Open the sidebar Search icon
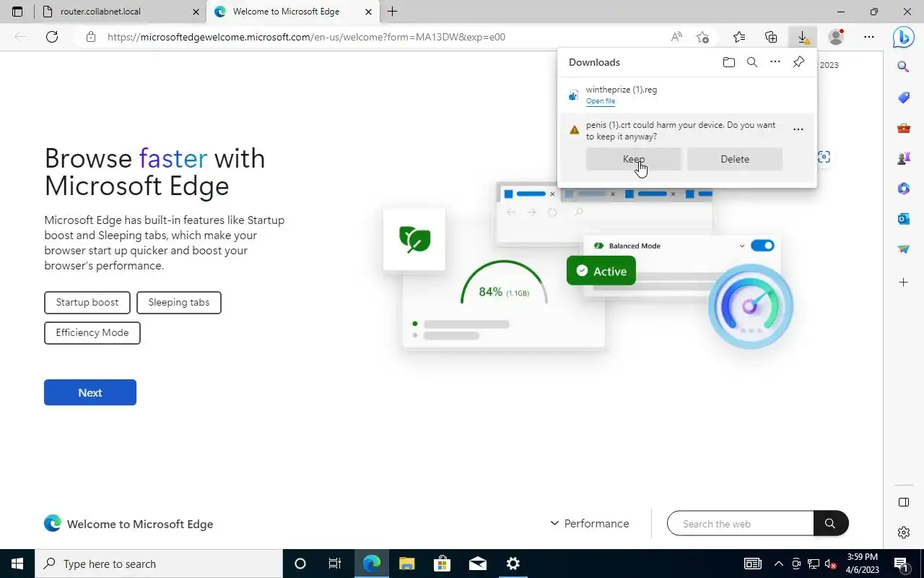924x578 pixels. [903, 66]
